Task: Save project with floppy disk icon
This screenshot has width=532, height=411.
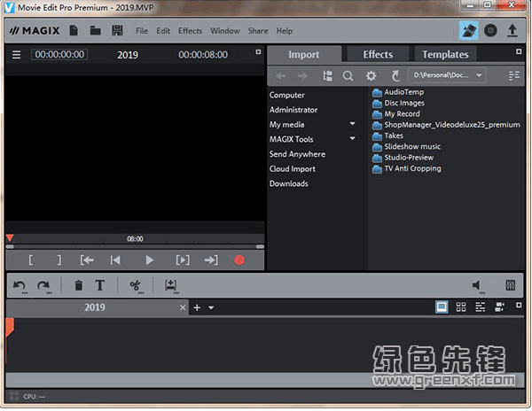Action: 117,30
